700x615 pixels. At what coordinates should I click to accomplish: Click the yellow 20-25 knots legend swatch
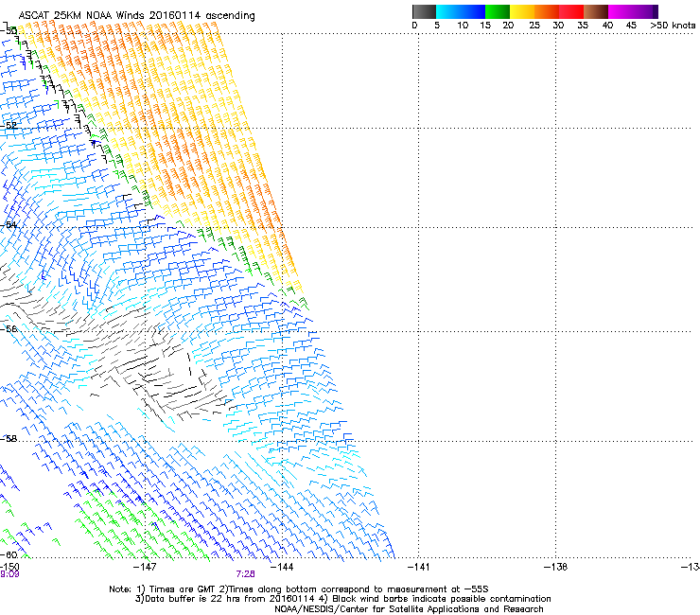point(522,11)
